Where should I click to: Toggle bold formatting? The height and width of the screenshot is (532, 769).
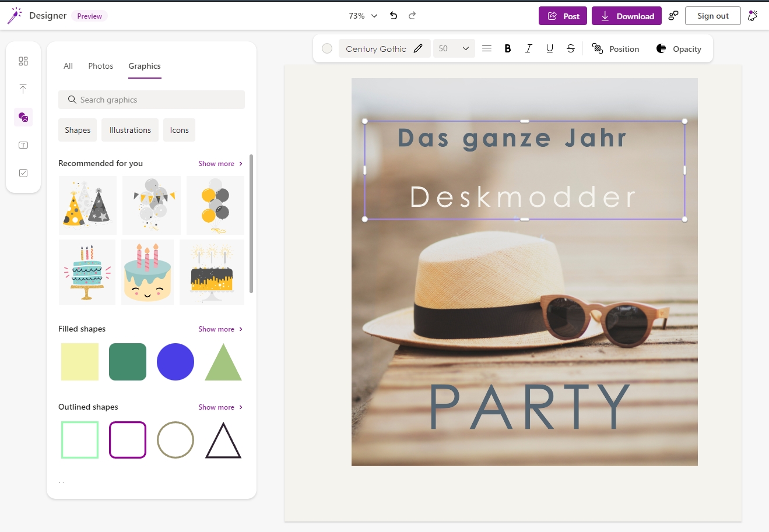pyautogui.click(x=508, y=48)
